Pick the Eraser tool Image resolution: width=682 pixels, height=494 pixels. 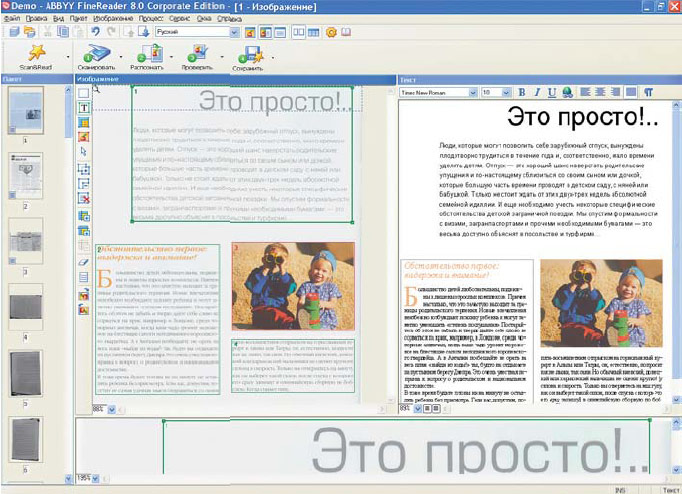(x=84, y=262)
